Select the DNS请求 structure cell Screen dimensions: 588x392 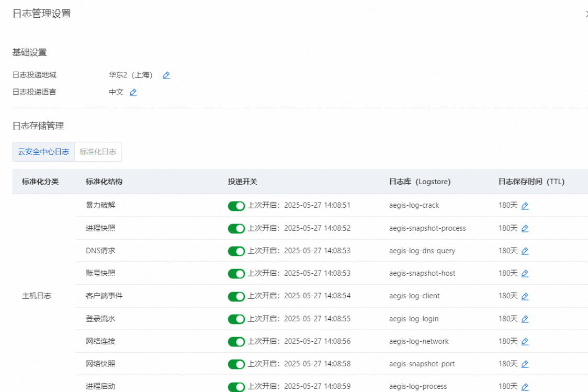click(100, 251)
